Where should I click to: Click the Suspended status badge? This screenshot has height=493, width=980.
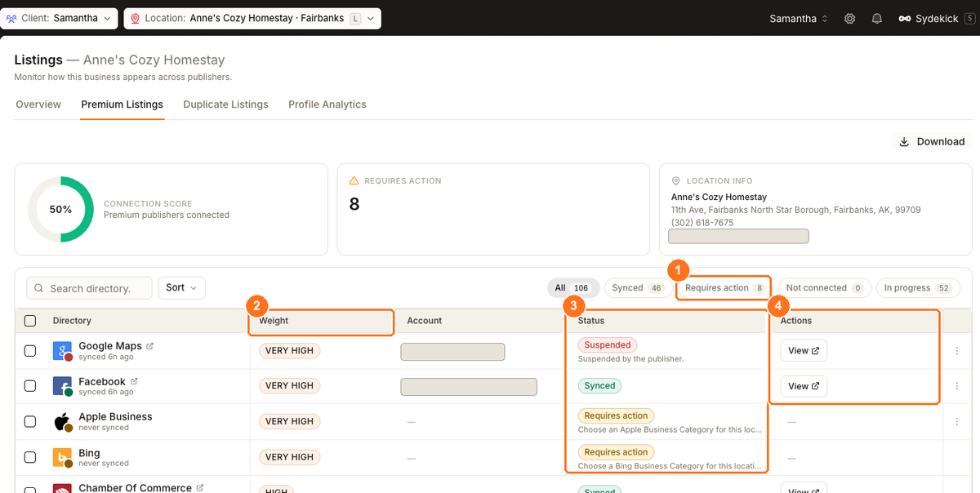[x=608, y=344]
